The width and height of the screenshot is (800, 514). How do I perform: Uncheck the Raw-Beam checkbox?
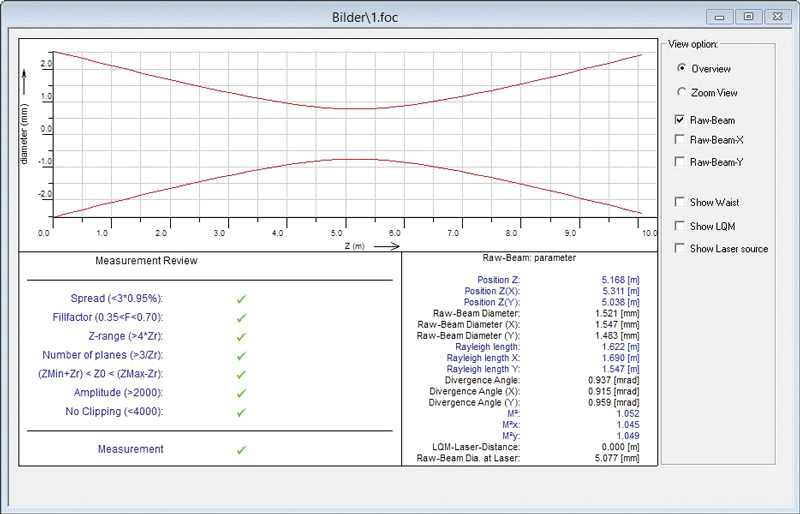681,120
